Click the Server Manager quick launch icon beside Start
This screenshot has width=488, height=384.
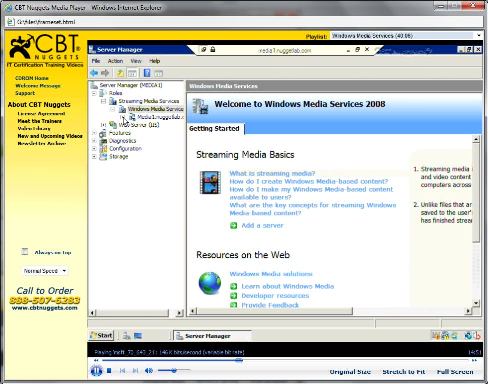pyautogui.click(x=126, y=336)
